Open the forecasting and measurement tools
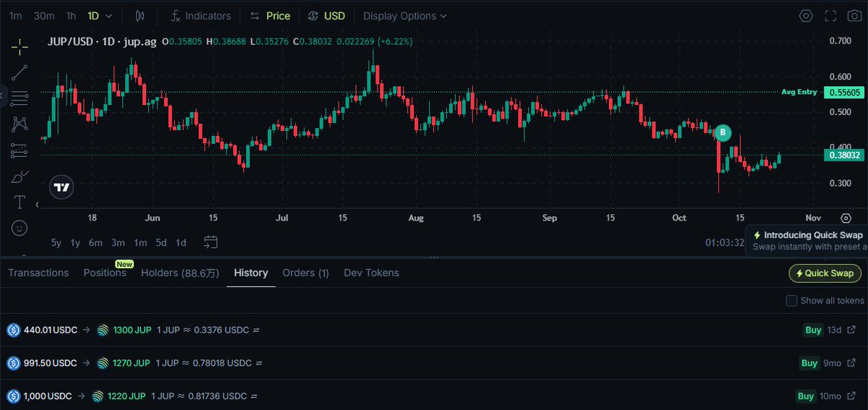 point(20,150)
